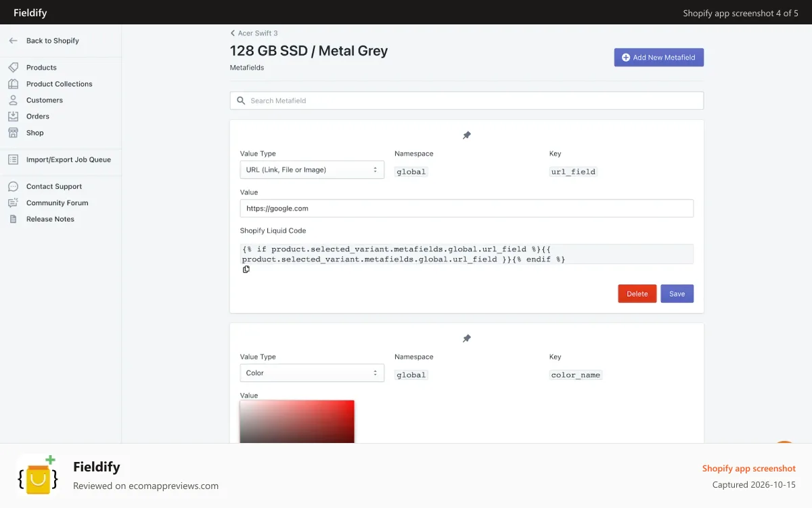Image resolution: width=812 pixels, height=508 pixels.
Task: Open Product Collections in the sidebar
Action: point(61,84)
